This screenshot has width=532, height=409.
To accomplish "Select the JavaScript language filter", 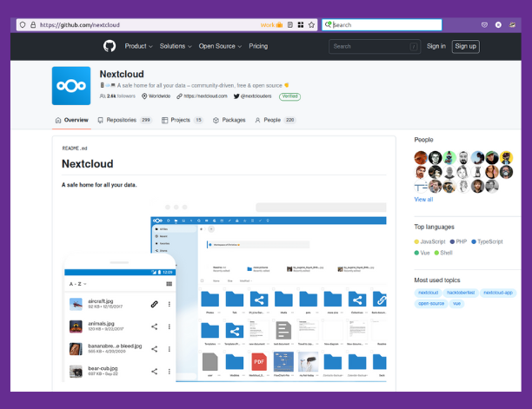I will click(x=429, y=241).
